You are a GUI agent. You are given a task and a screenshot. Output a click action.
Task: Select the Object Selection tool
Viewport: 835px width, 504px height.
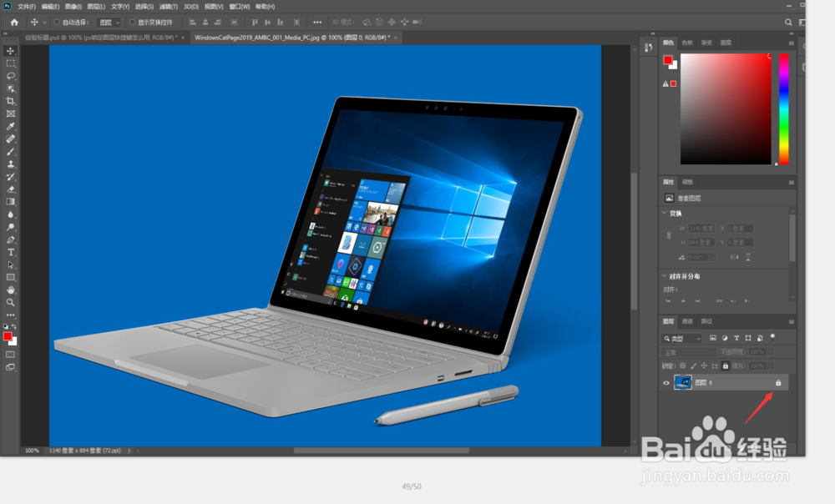(x=10, y=88)
